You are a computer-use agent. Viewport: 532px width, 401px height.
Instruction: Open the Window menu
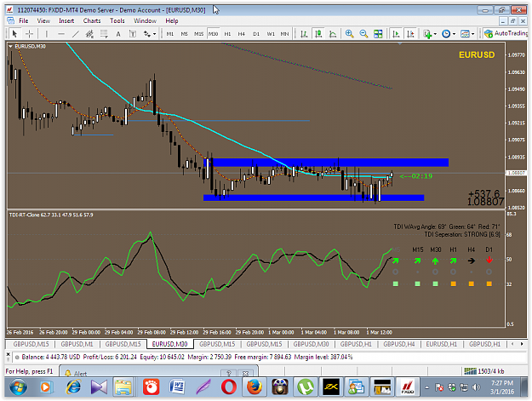145,20
